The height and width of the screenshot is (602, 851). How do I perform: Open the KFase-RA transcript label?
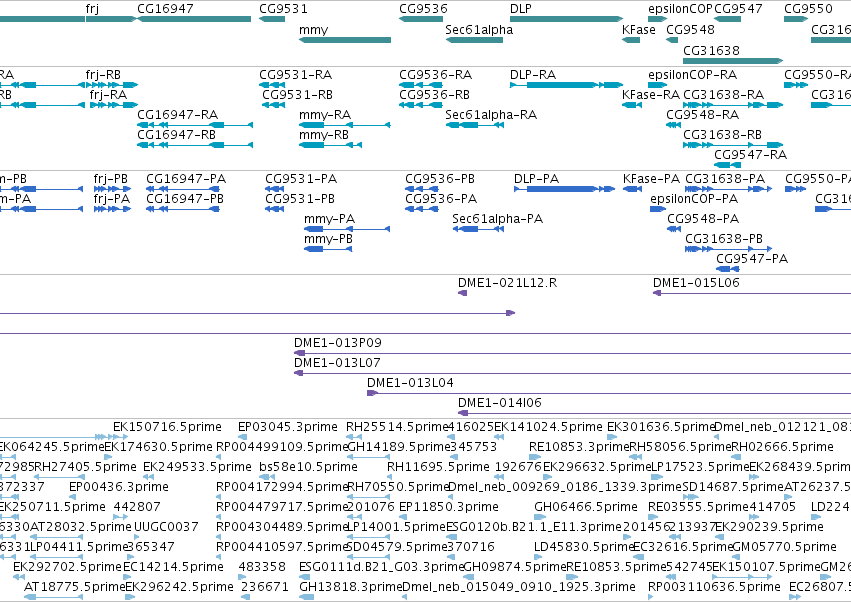(x=651, y=94)
